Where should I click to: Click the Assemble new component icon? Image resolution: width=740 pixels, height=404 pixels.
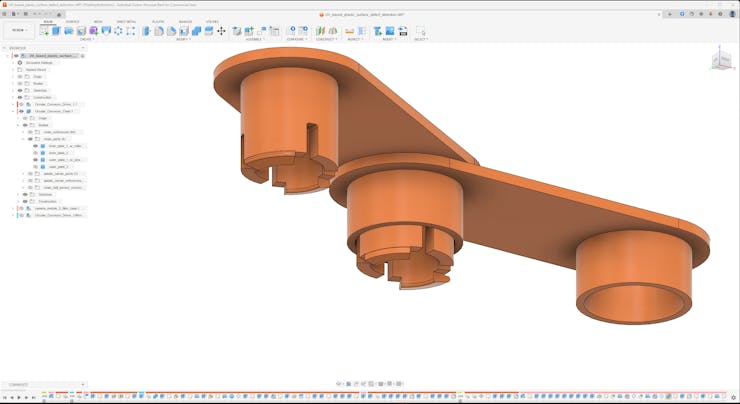pos(237,31)
